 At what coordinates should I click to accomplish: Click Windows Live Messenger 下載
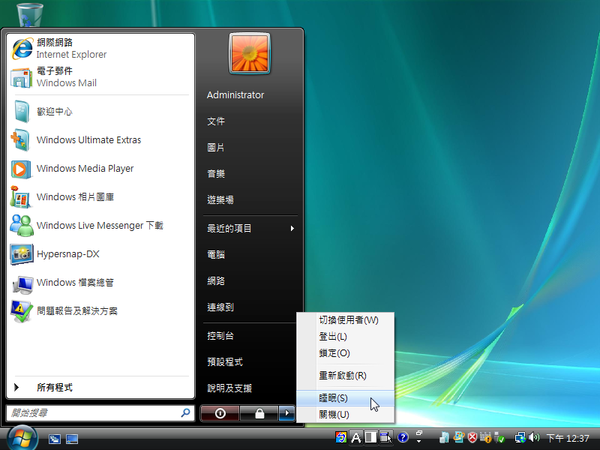coord(100,225)
